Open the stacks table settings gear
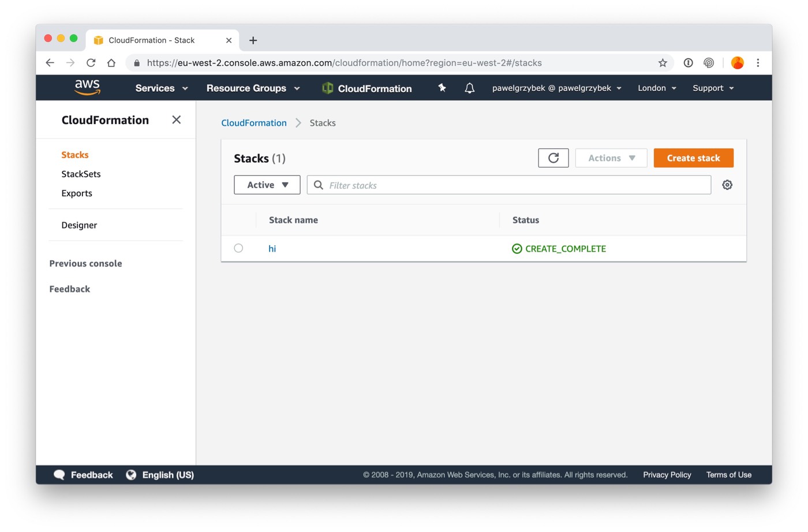The image size is (808, 532). coord(727,185)
